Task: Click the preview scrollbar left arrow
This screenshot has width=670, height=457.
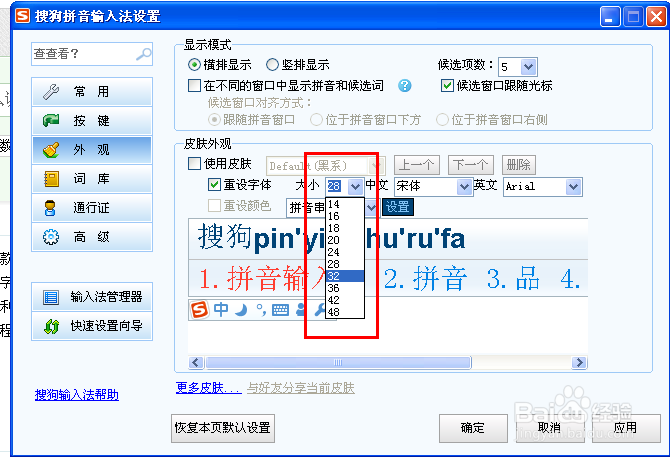Action: coord(196,363)
